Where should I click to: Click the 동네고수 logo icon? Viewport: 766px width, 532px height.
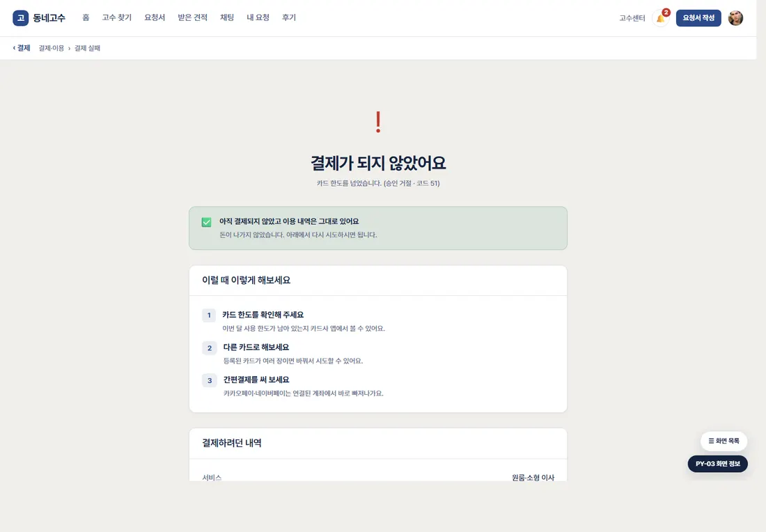pyautogui.click(x=20, y=18)
